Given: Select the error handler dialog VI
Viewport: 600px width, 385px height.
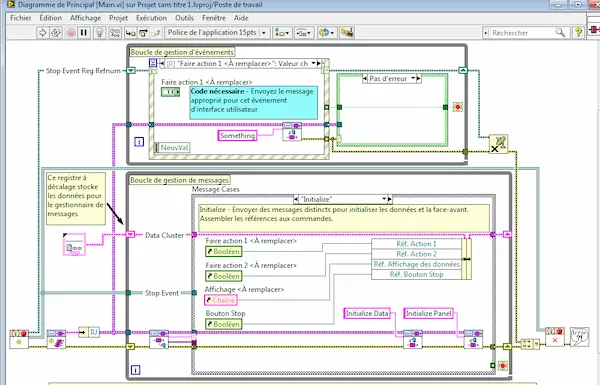Looking at the screenshot, I should (x=579, y=337).
